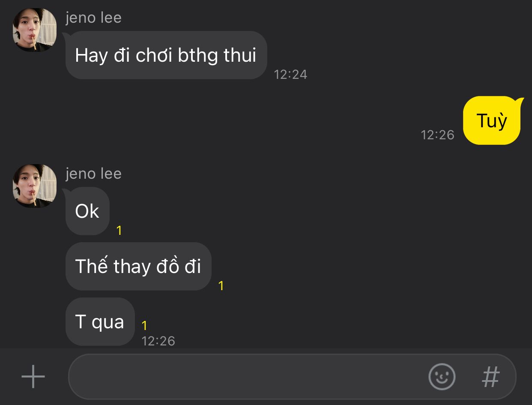Tap the 12:24 timestamp

(290, 75)
